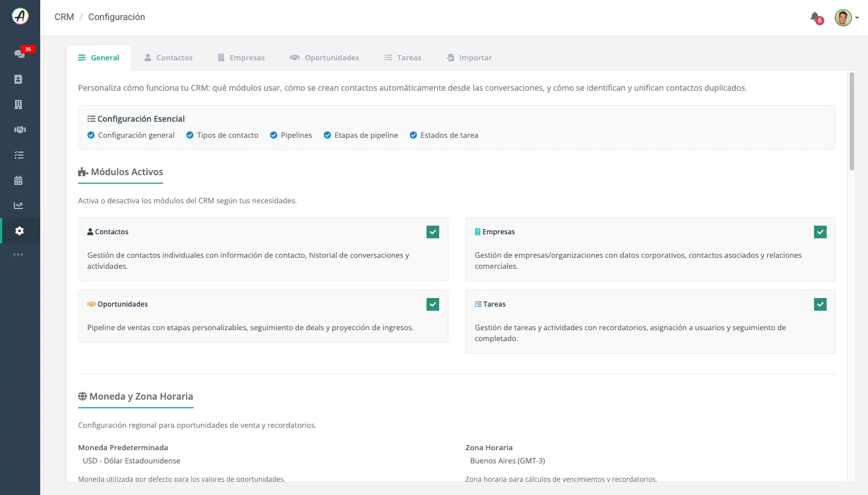Screen dimensions: 868x495
Task: Switch to the Tareas tab
Action: tap(402, 58)
